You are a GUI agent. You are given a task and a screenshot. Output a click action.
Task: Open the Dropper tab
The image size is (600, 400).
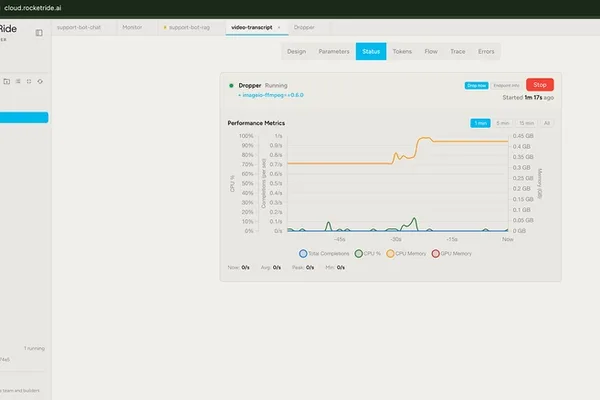(304, 27)
